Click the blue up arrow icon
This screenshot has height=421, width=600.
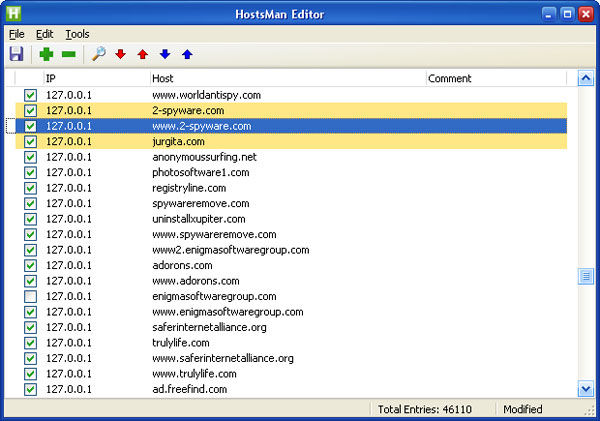point(187,54)
